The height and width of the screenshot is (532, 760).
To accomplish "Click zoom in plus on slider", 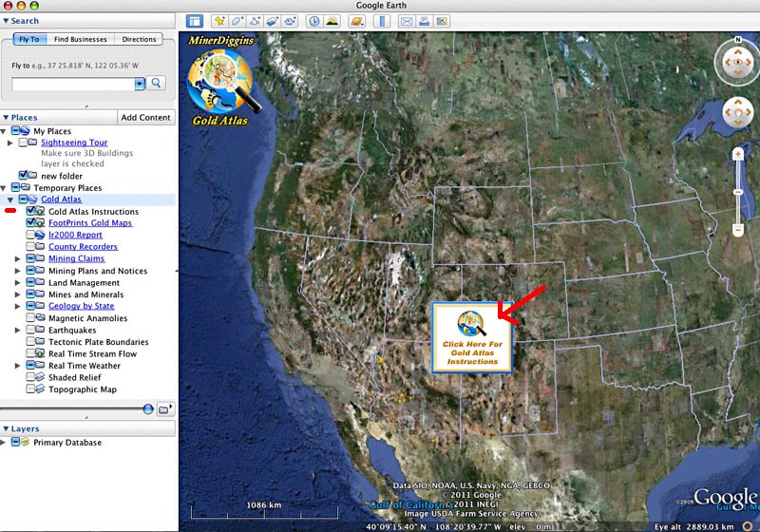I will pos(738,155).
